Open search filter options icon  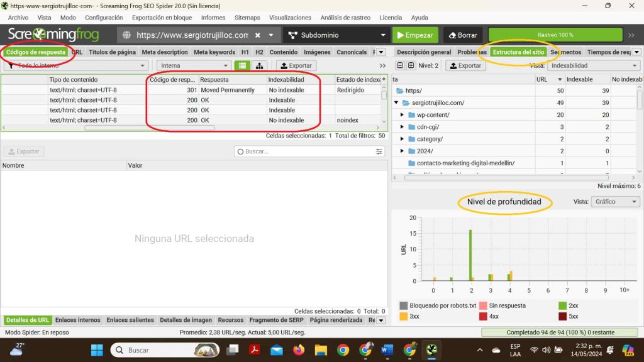[x=379, y=151]
